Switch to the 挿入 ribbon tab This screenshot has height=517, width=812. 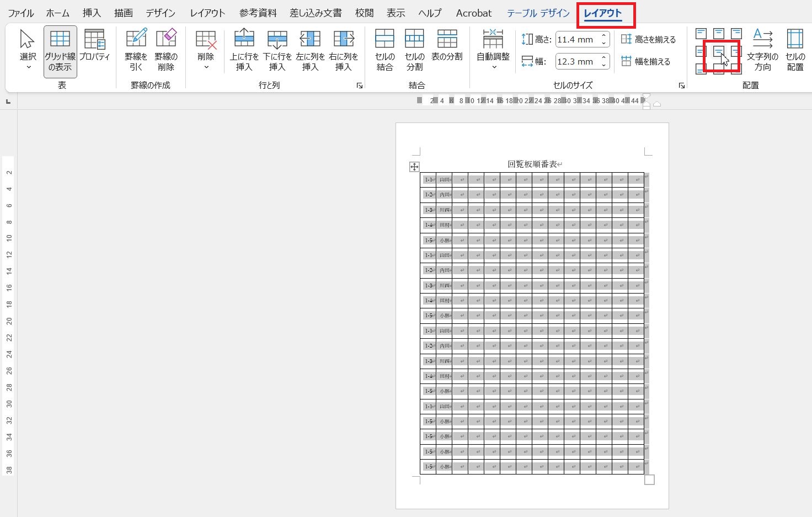92,13
